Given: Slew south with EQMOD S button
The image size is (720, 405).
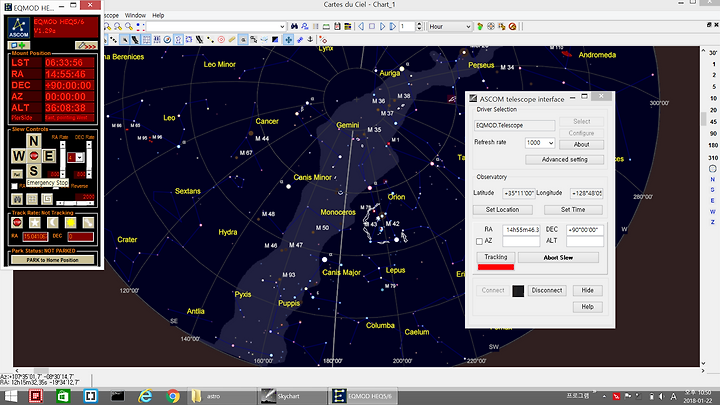Looking at the screenshot, I should click(34, 171).
